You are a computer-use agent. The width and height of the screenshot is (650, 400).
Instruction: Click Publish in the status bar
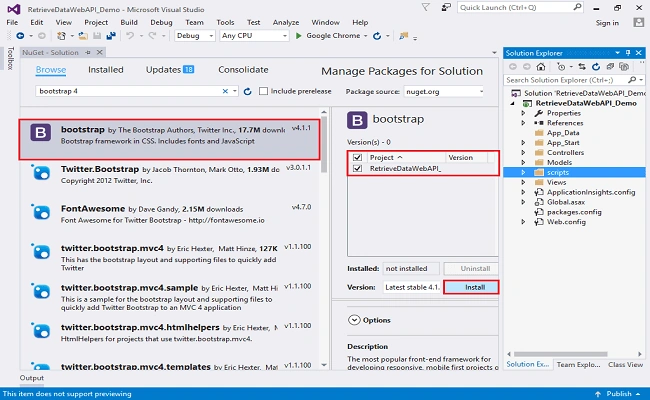coord(619,394)
